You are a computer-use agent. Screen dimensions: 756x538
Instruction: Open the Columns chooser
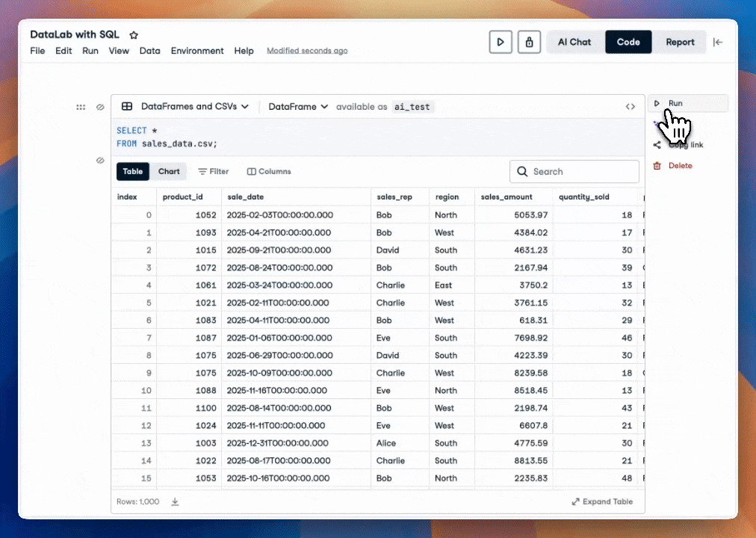[269, 172]
